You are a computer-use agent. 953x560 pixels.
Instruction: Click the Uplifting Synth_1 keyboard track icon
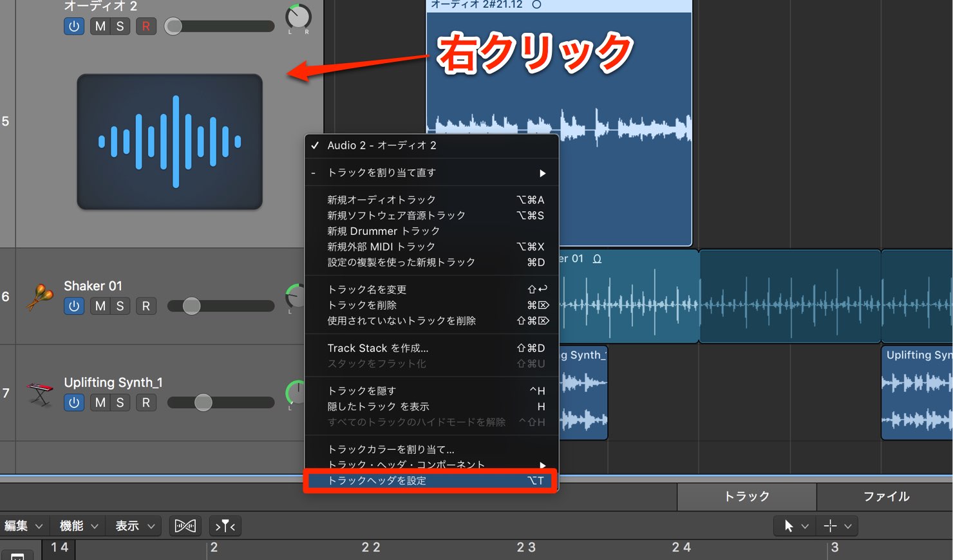pyautogui.click(x=40, y=393)
